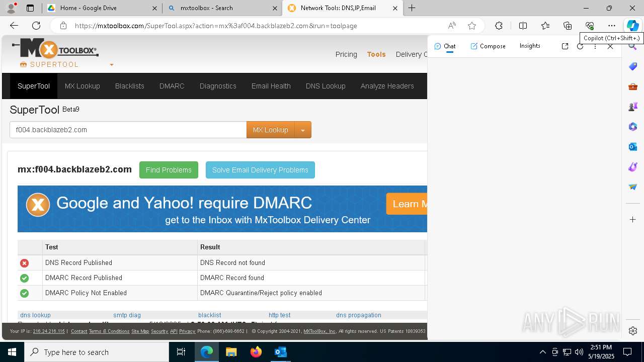The image size is (644, 362).
Task: View site information padlock icon
Action: (x=63, y=26)
